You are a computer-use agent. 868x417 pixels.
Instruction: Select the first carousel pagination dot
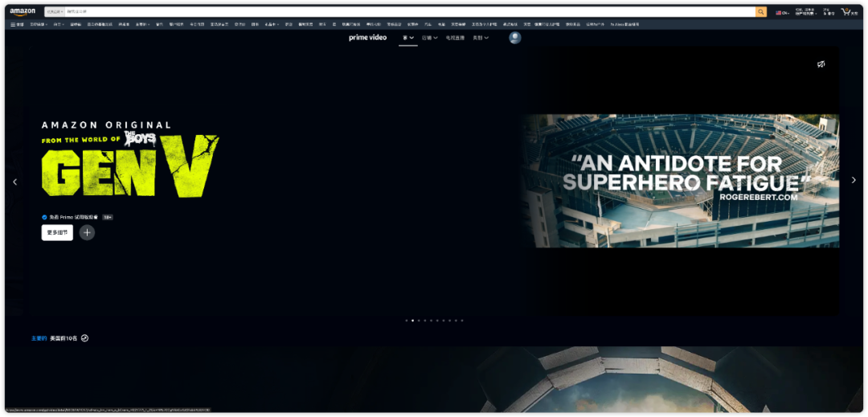[x=407, y=321]
